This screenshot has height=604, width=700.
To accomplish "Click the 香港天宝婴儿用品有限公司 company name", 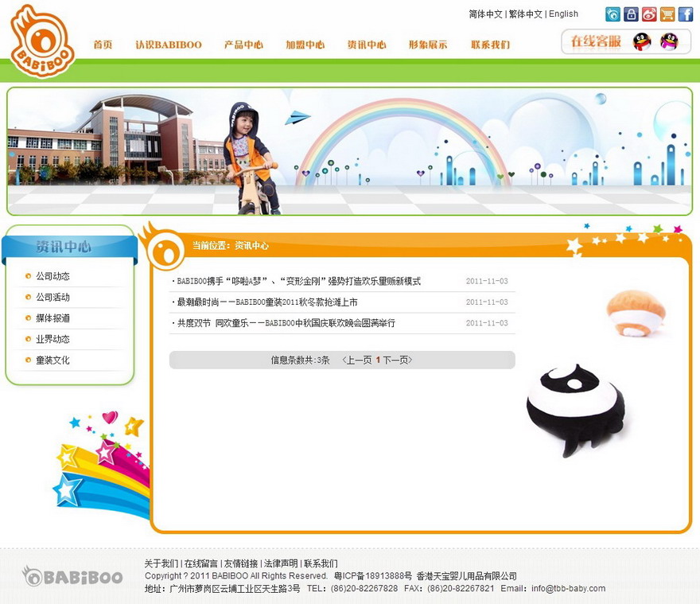I will [466, 576].
